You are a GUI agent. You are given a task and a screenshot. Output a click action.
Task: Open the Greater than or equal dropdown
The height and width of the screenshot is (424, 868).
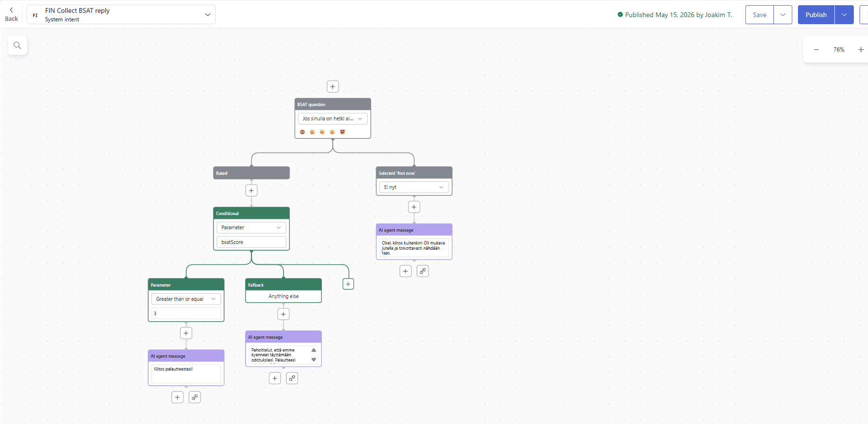186,299
